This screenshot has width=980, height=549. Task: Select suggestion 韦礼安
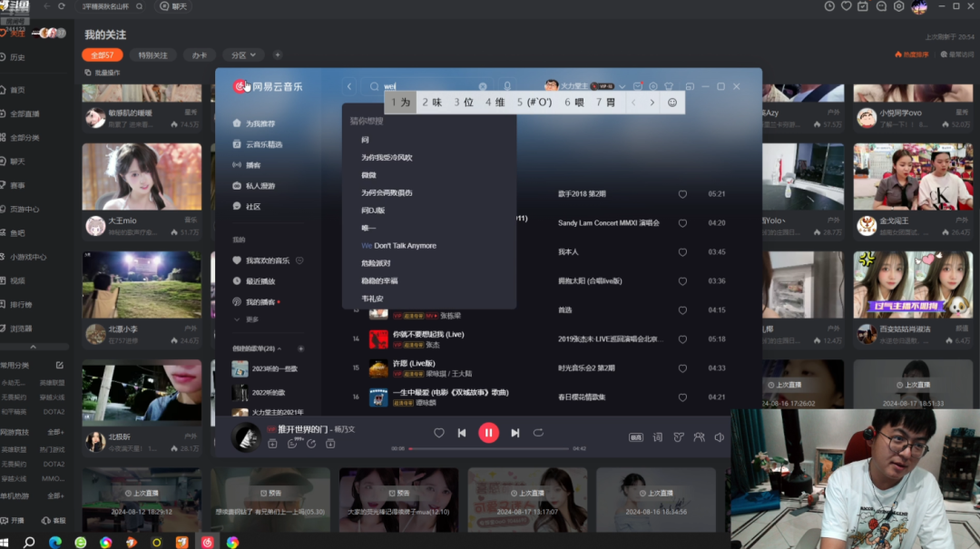tap(373, 299)
